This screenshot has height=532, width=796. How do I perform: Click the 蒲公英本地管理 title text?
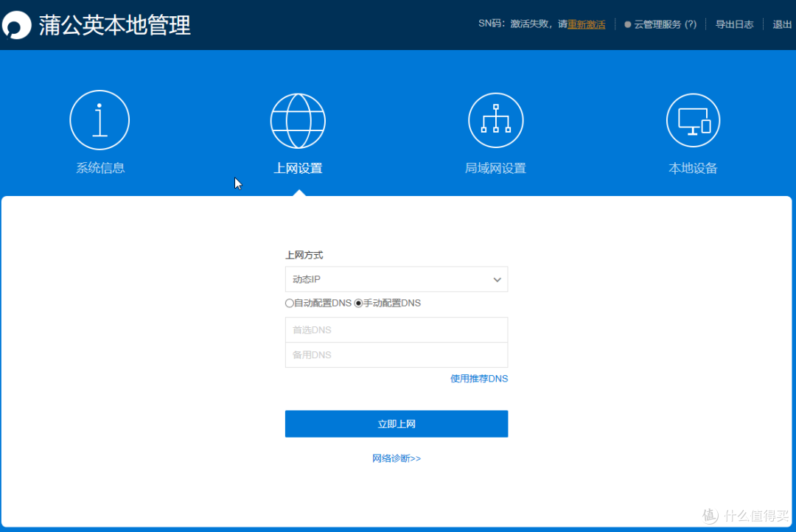115,25
